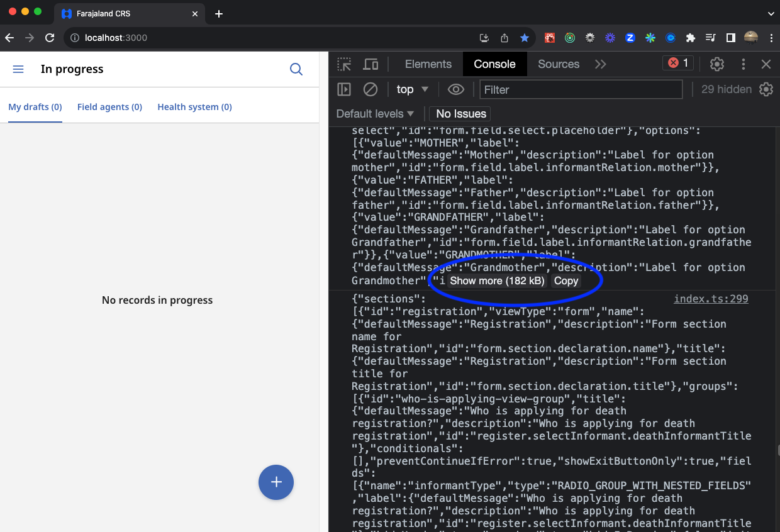Bookmark page using the star icon

click(x=524, y=38)
